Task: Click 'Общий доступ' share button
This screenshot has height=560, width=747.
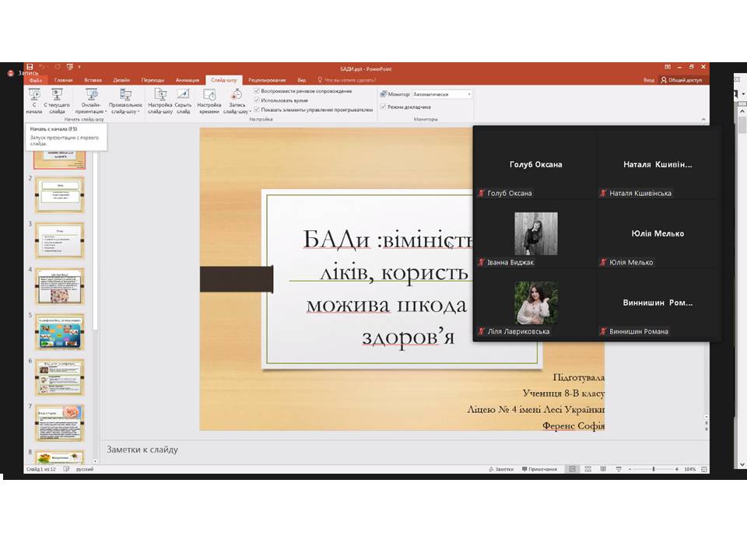Action: [682, 80]
